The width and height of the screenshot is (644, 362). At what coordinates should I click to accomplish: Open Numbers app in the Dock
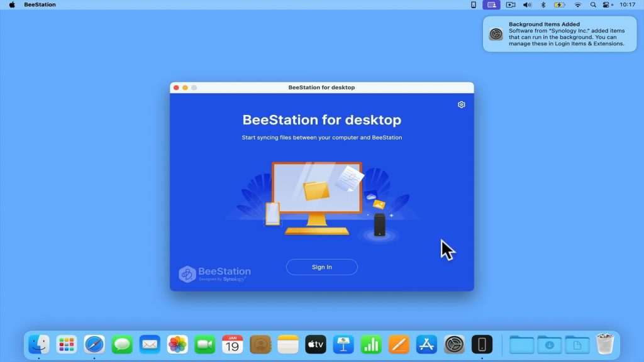tap(371, 344)
